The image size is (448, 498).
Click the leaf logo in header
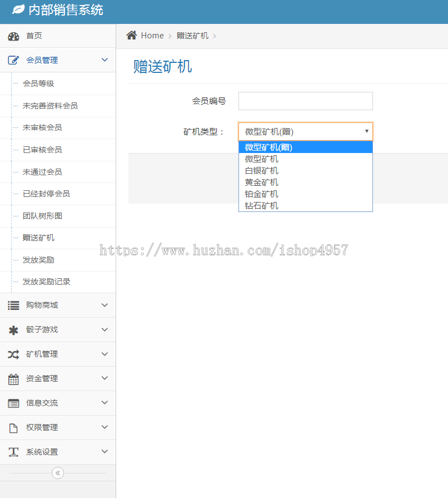pos(18,9)
